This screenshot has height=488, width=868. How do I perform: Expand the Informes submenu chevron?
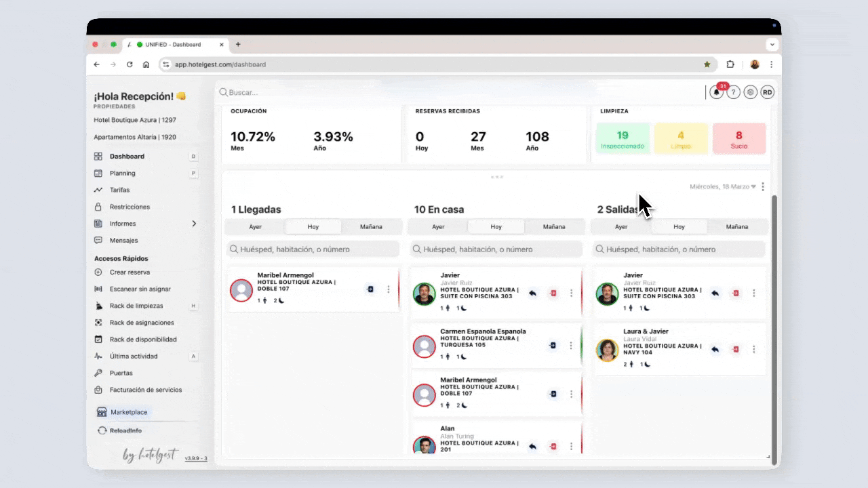(194, 224)
